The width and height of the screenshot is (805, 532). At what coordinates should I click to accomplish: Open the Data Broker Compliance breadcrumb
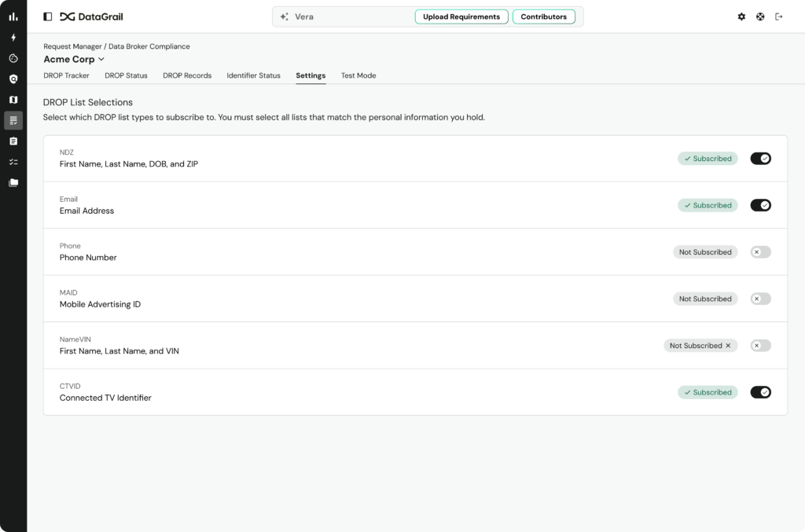[x=149, y=46]
